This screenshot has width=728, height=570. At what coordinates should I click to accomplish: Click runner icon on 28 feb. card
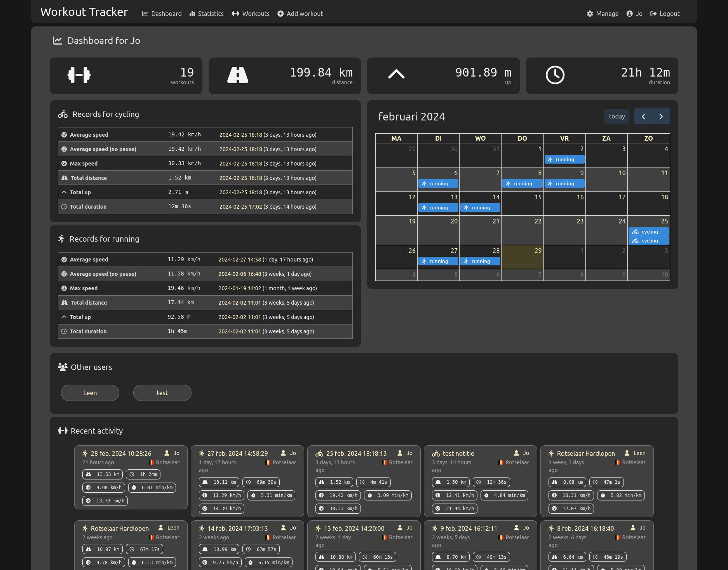tap(85, 453)
